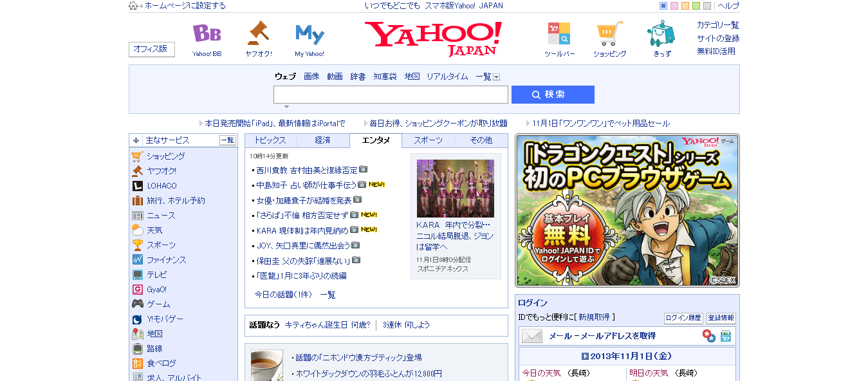868x381 pixels.
Task: Open headline 女優・加藤貴子が結婚を発表
Action: click(x=304, y=200)
